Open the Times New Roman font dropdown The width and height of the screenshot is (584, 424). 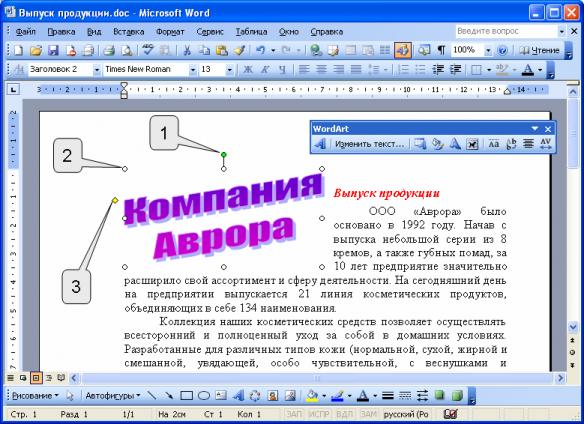point(193,70)
